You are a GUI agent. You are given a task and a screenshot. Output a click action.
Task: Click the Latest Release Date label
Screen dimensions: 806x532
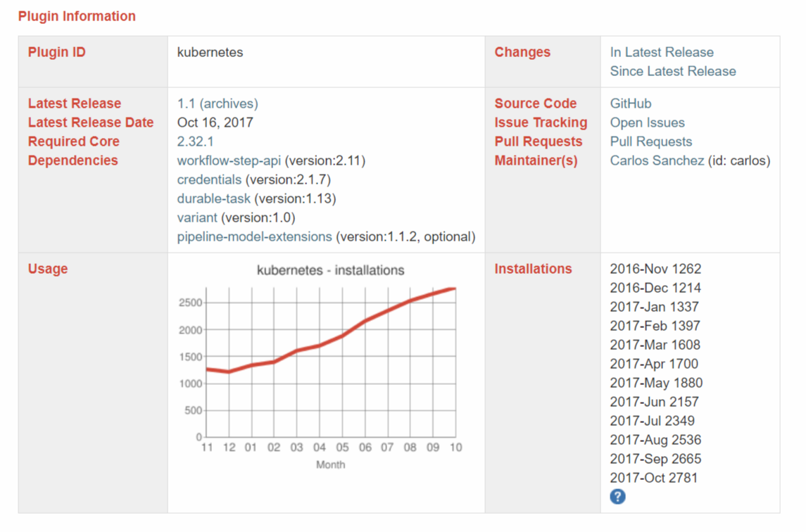coord(91,123)
